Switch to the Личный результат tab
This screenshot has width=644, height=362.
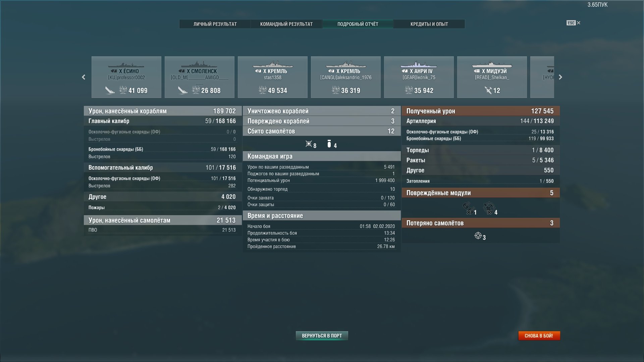tap(215, 24)
